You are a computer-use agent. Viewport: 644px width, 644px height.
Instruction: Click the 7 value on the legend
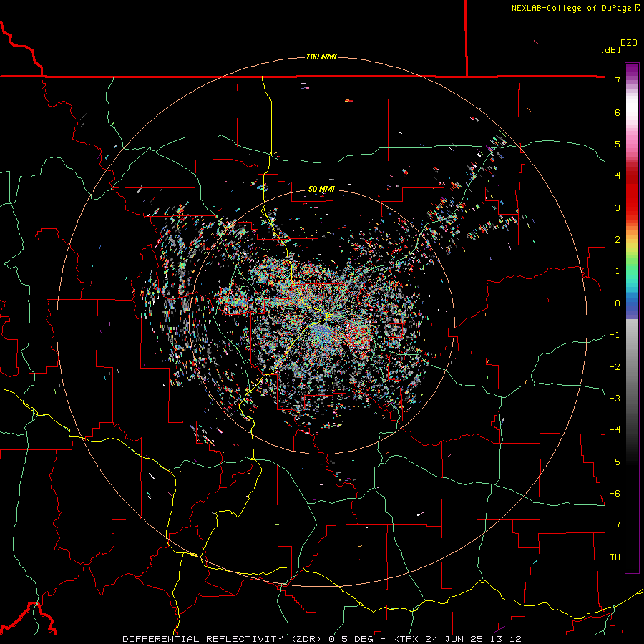click(618, 80)
